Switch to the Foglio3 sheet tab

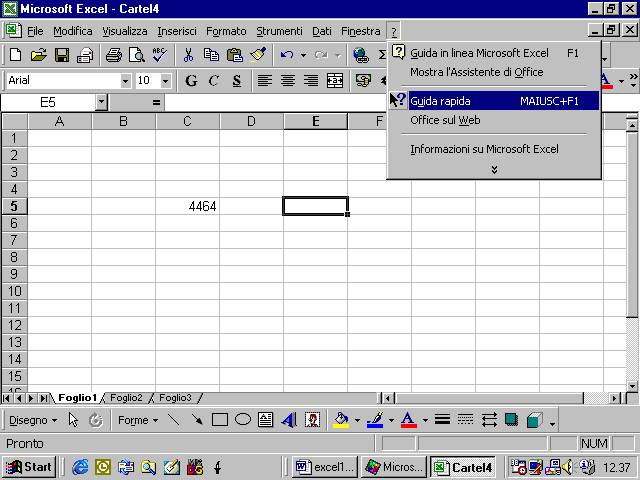175,398
